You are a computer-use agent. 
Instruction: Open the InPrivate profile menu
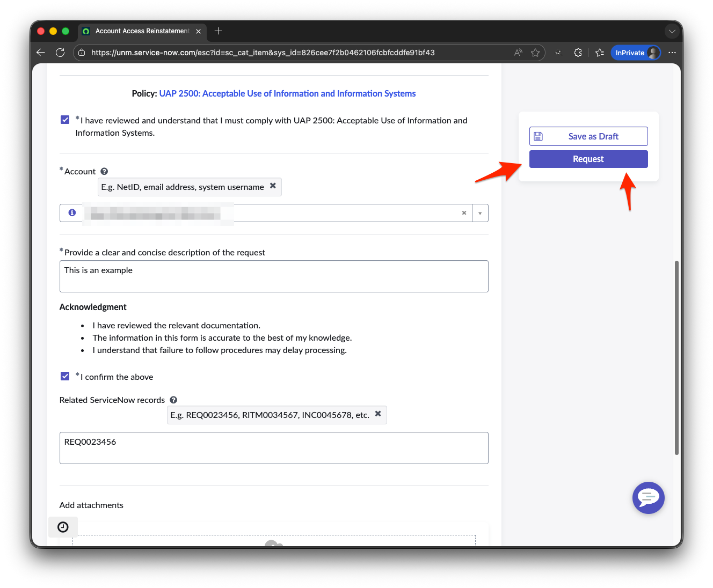(636, 52)
